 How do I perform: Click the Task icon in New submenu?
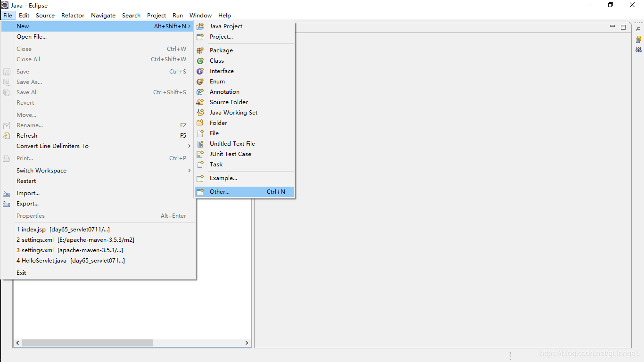[x=200, y=165]
